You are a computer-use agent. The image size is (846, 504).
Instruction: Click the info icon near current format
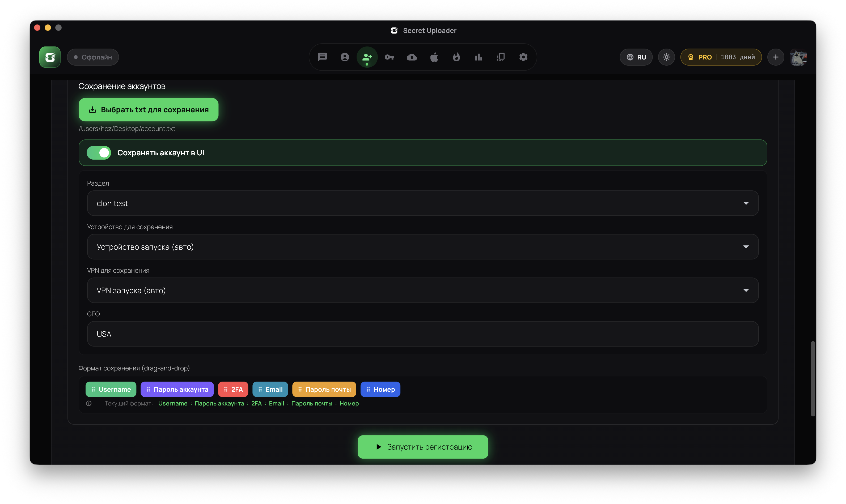89,403
